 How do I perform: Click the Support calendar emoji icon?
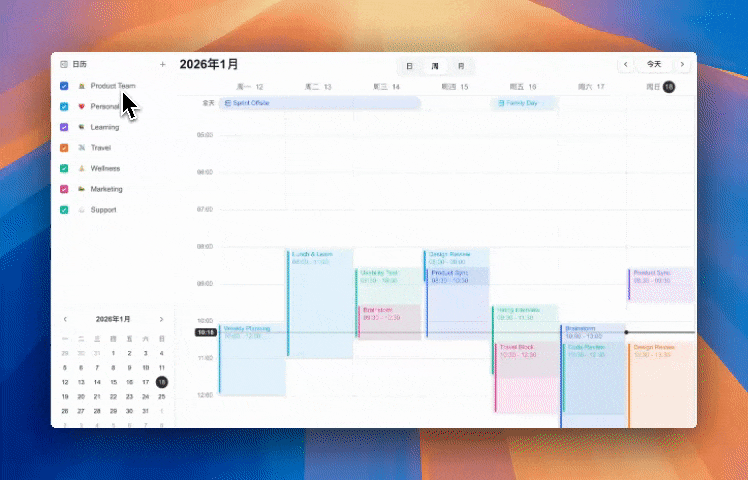click(82, 210)
